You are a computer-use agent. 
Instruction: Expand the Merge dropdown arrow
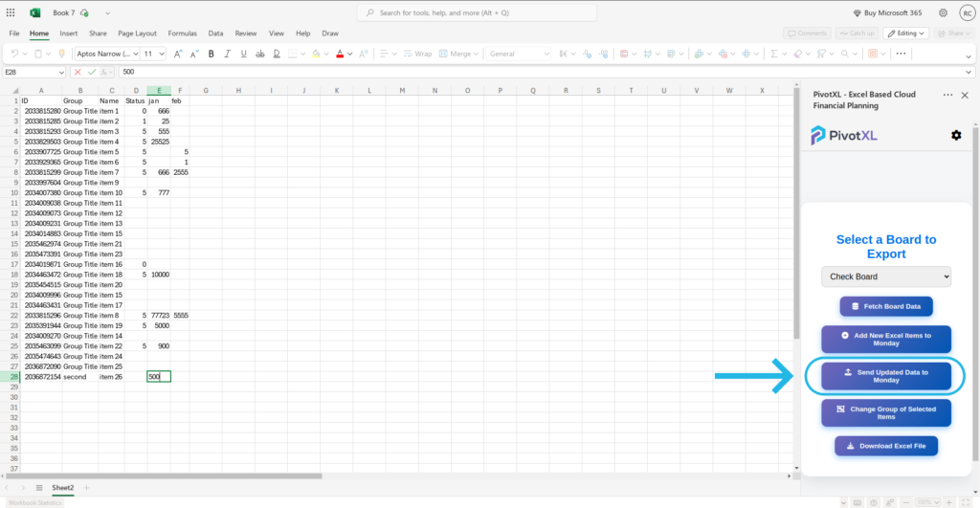pos(476,54)
